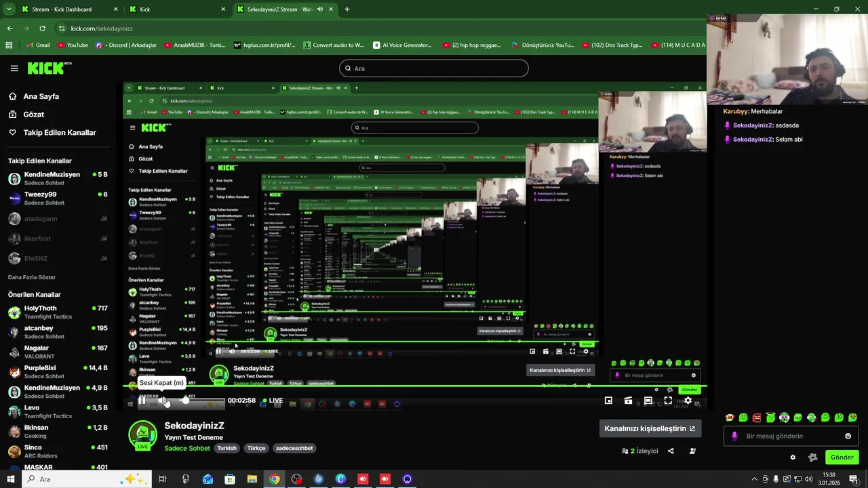The width and height of the screenshot is (868, 488).
Task: Share the stream icon
Action: coord(671,451)
